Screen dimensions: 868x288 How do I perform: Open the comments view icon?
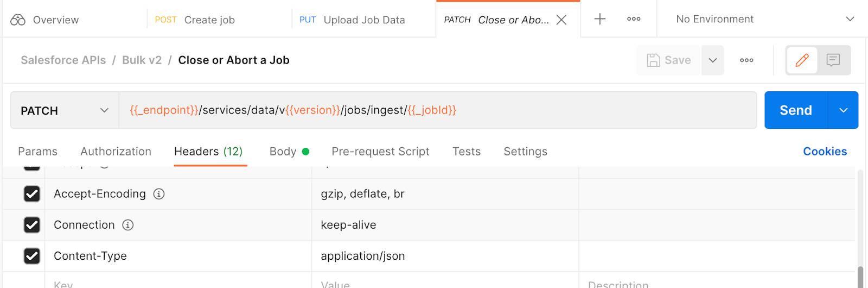pos(833,60)
